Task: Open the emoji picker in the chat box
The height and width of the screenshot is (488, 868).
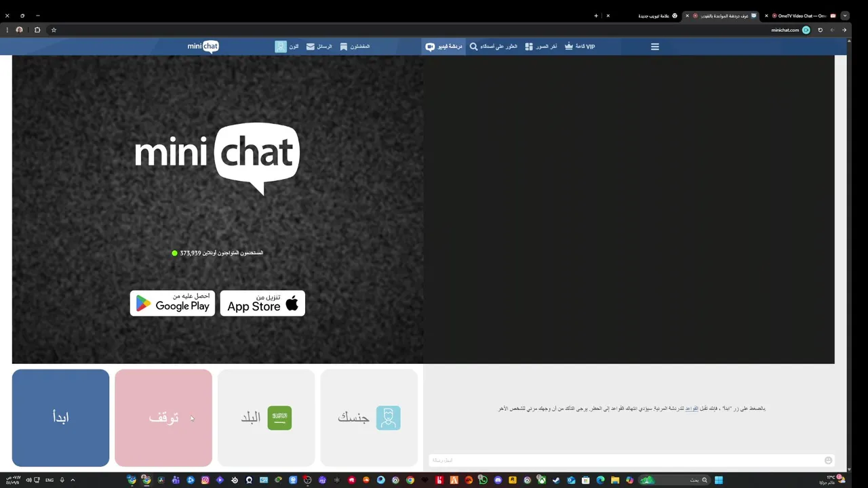Action: coord(828,460)
